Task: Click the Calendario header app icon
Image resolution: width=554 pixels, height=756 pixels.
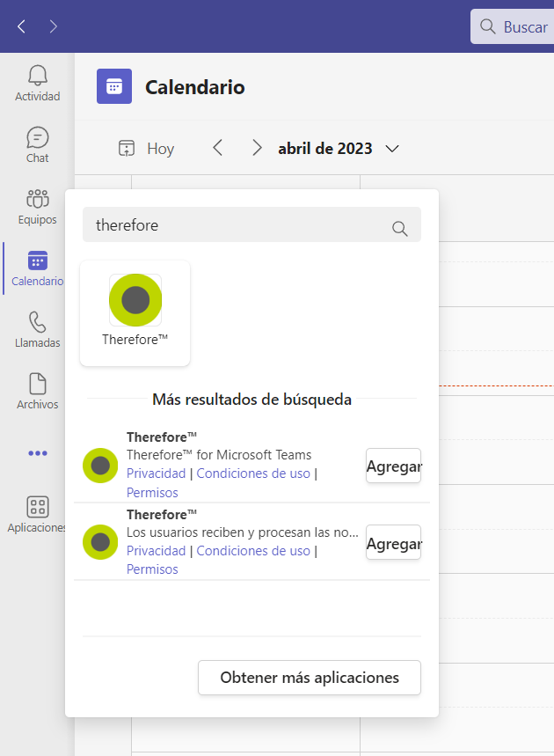Action: (114, 86)
